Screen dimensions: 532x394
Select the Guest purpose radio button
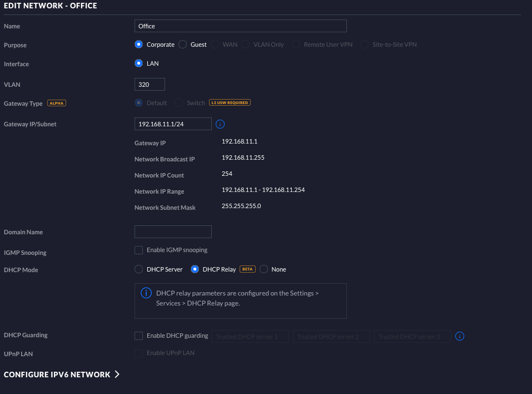point(183,45)
